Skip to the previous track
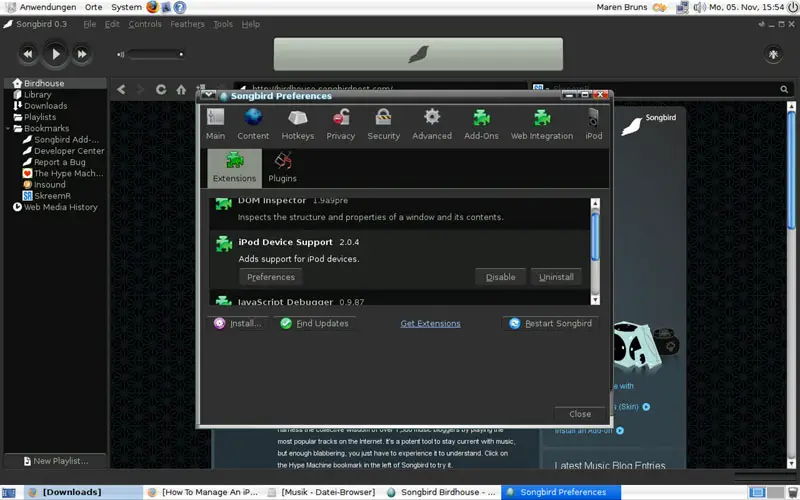 [28, 54]
